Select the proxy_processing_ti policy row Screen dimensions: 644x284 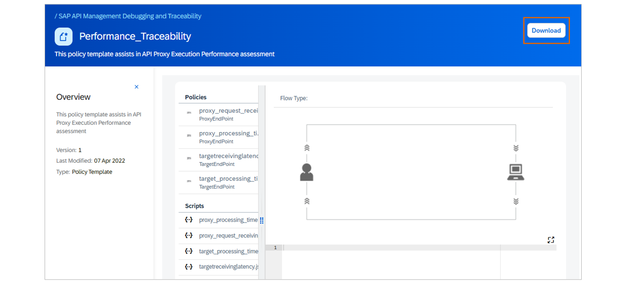click(219, 137)
